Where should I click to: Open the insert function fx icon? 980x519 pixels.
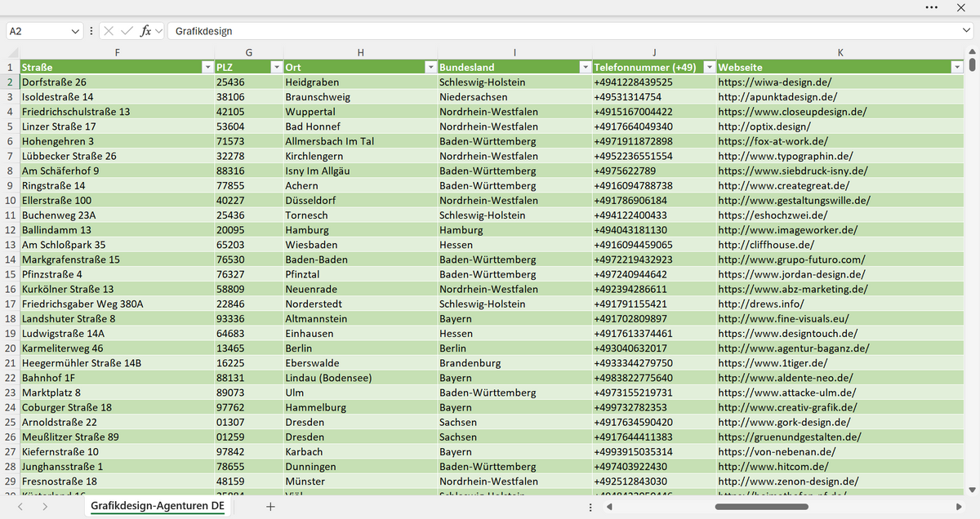[145, 31]
